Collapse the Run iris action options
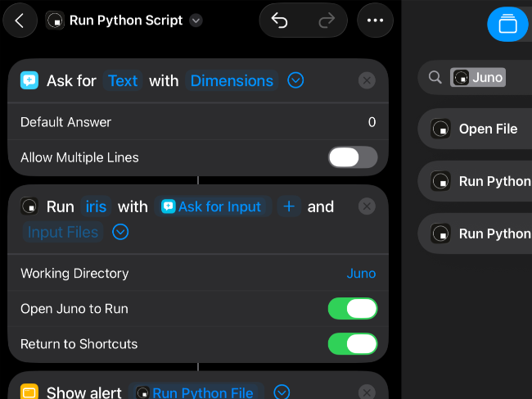Screen dimensions: 532x399 [x=120, y=232]
